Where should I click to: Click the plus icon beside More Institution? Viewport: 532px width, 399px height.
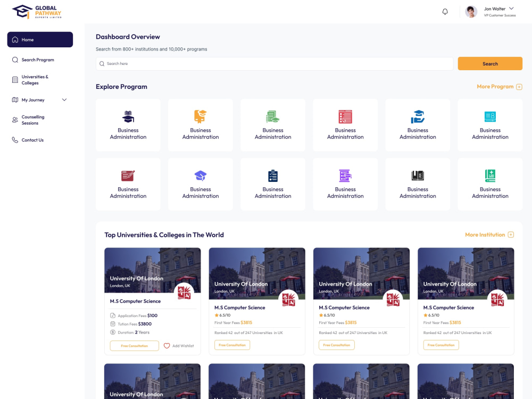coord(511,235)
